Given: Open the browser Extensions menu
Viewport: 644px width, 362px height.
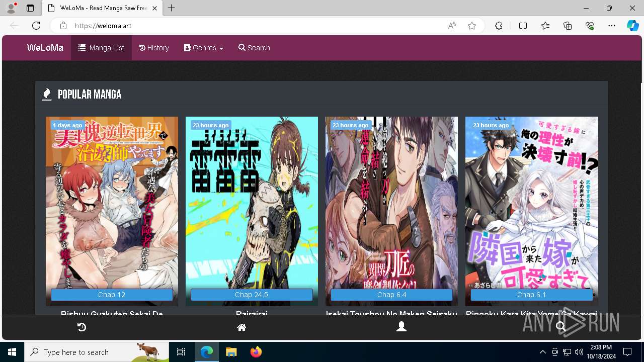Looking at the screenshot, I should tap(499, 26).
